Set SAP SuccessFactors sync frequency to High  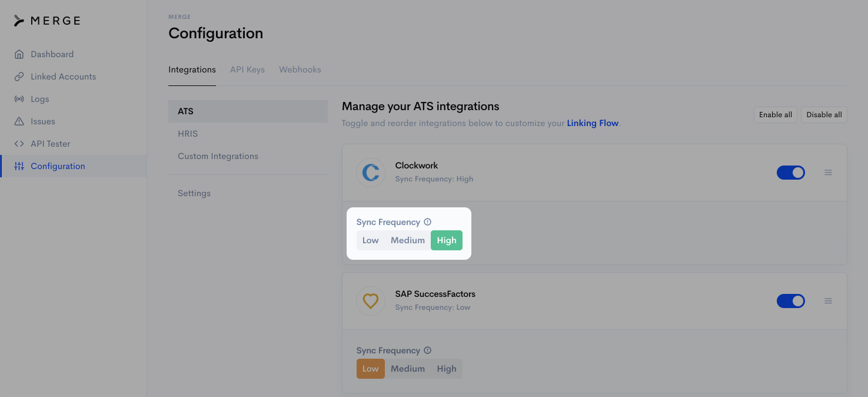447,369
